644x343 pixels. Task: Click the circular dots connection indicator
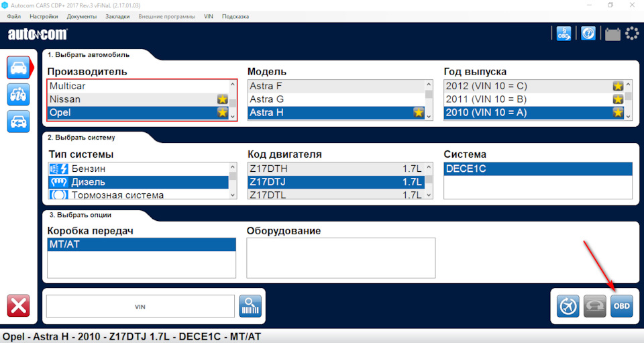(632, 34)
